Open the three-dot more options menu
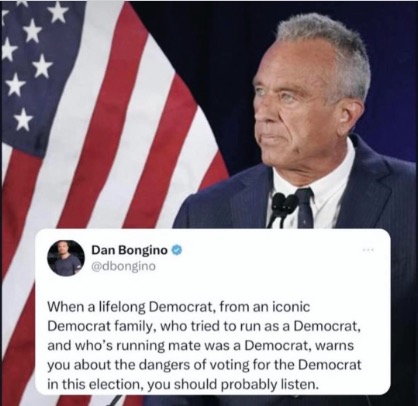 pos(368,249)
